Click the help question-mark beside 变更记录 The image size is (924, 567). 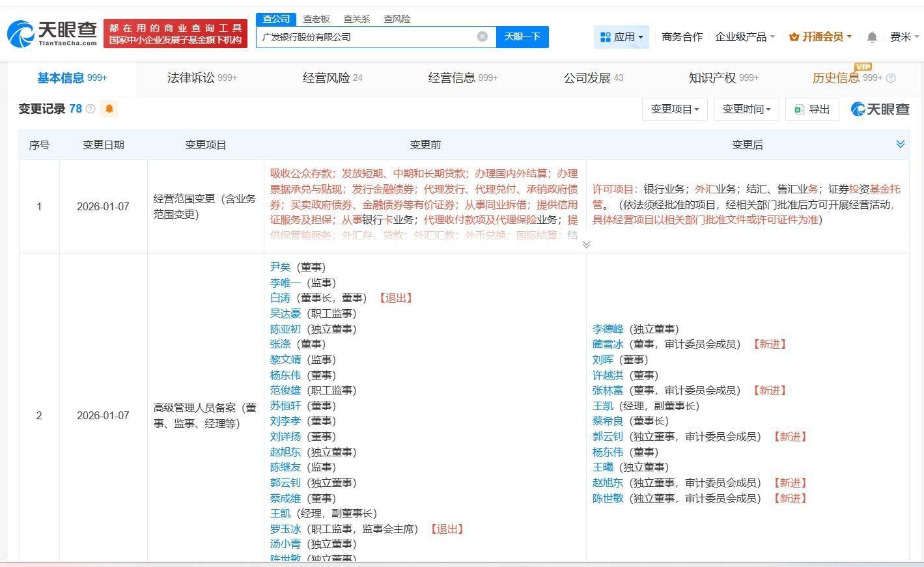[90, 109]
